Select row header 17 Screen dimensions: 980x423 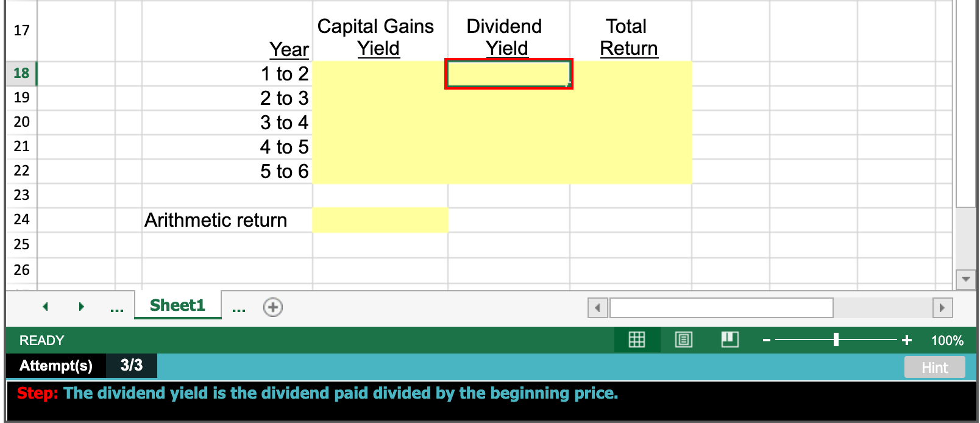(21, 30)
